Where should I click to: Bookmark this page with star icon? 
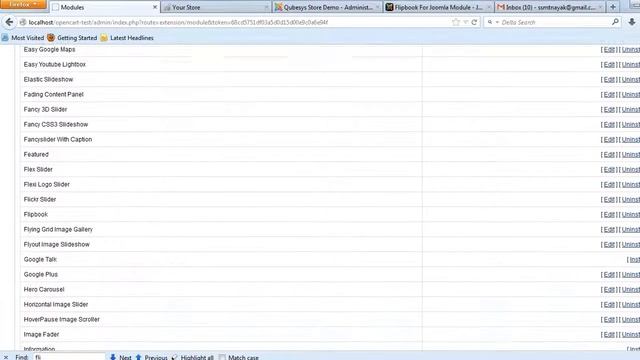pos(456,22)
